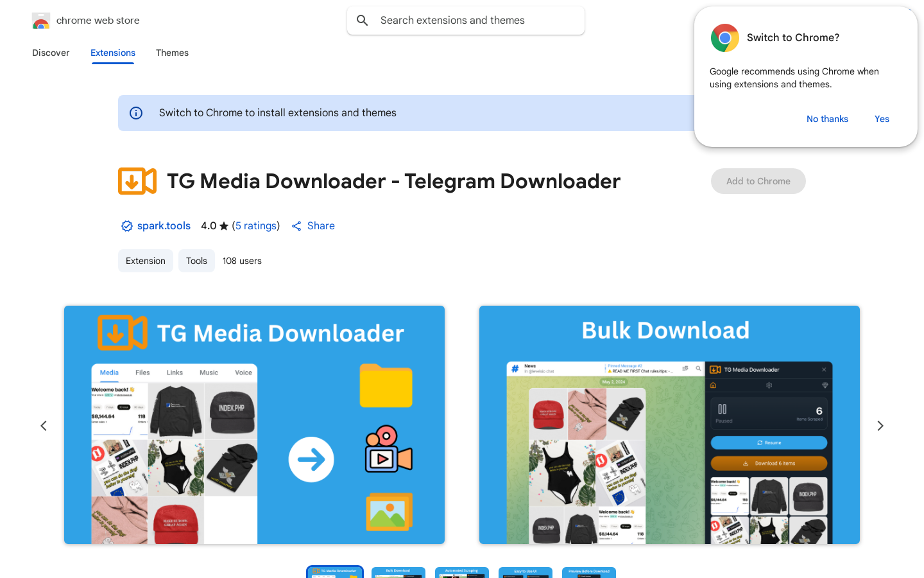924x578 pixels.
Task: Go to the Discover tab
Action: (51, 53)
